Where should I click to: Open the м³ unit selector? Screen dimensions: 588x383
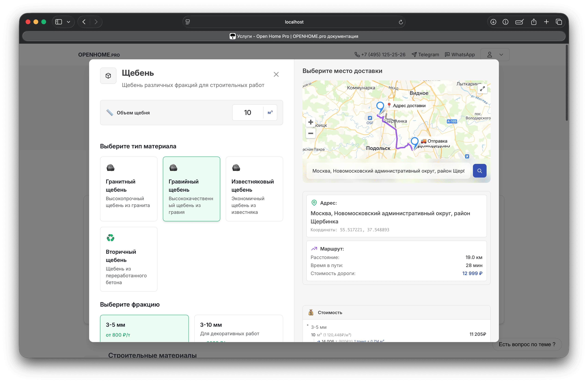tap(270, 113)
